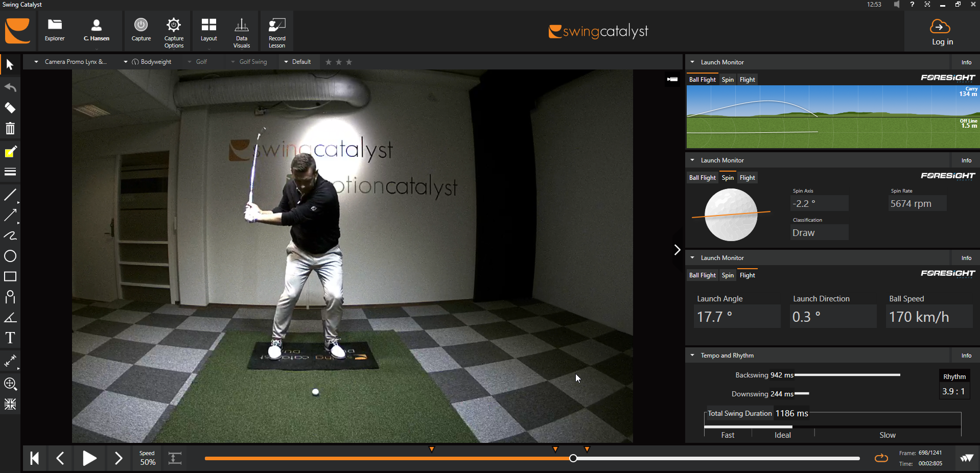Collapse the third Launch Monitor panel
Viewport: 980px width, 473px height.
point(692,258)
